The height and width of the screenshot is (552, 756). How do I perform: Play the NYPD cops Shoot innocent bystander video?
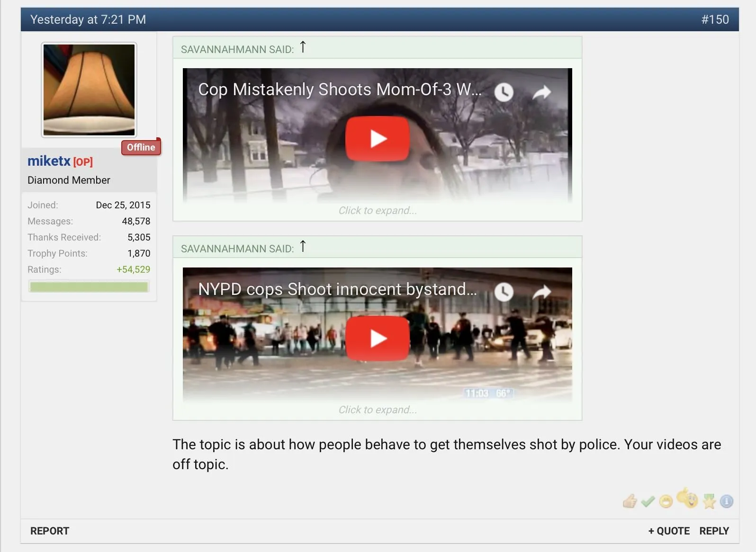pos(378,338)
